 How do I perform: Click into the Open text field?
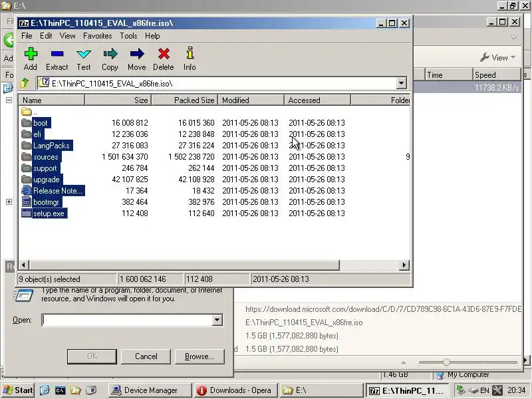pyautogui.click(x=128, y=320)
